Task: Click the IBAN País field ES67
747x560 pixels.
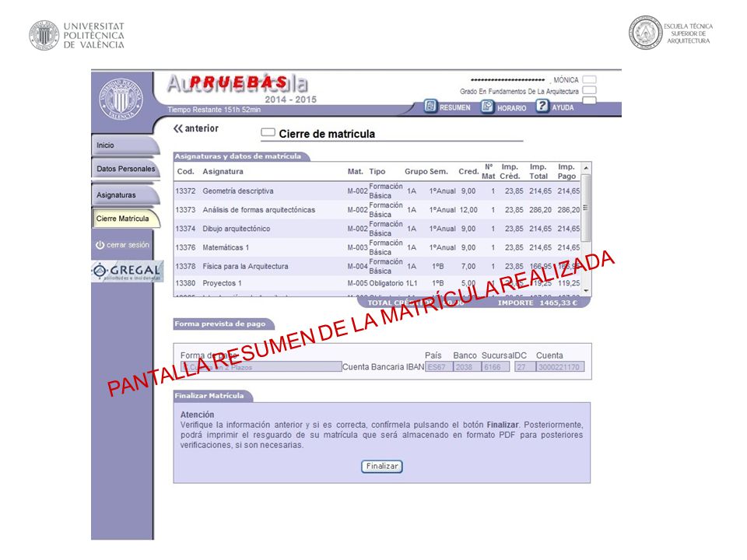Action: click(x=439, y=366)
